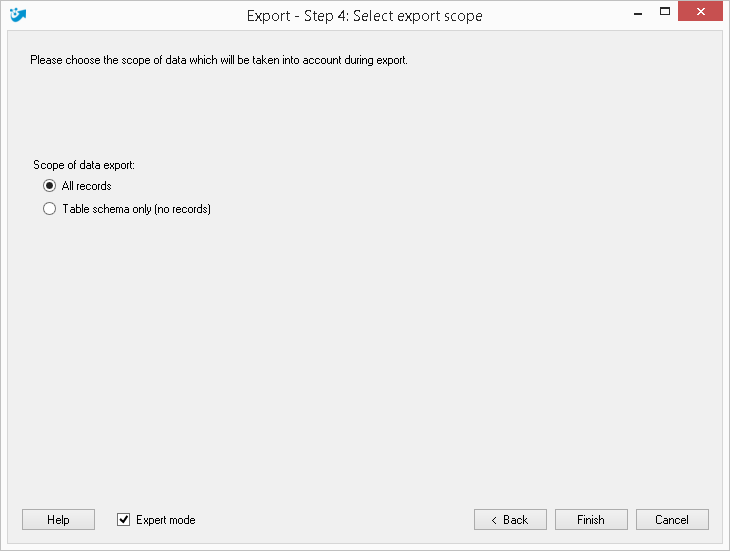
Task: Click the 'Please choose the scope' instruction text
Action: click(219, 60)
